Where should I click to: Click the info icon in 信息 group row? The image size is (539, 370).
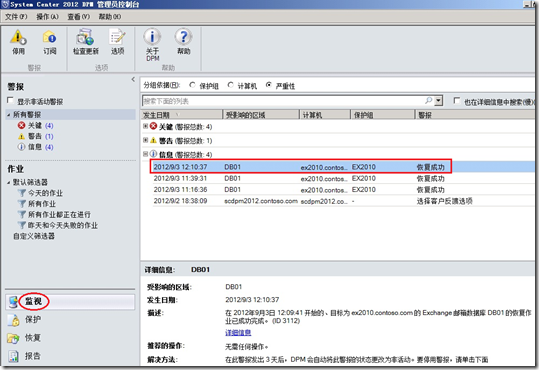coord(154,154)
